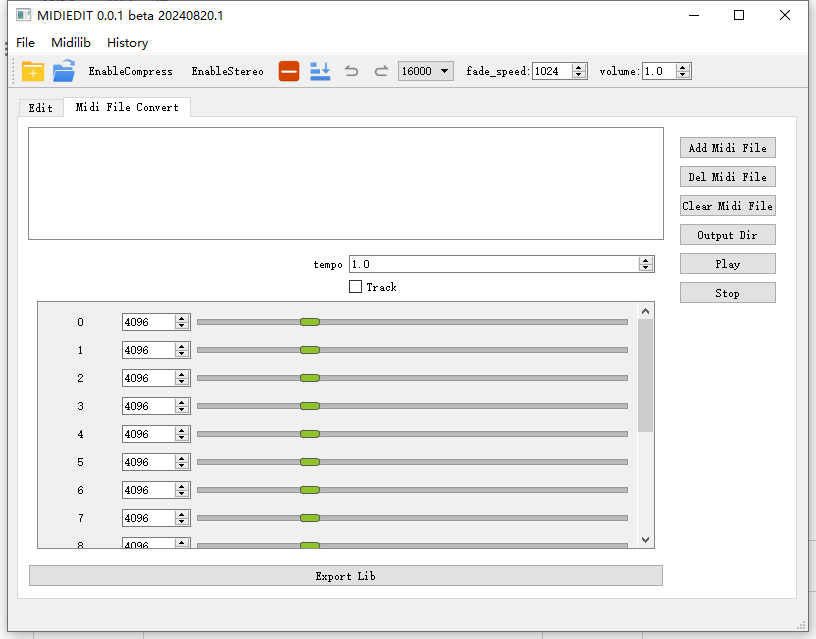Open the File menu
Image resolution: width=816 pixels, height=639 pixels.
pyautogui.click(x=26, y=43)
